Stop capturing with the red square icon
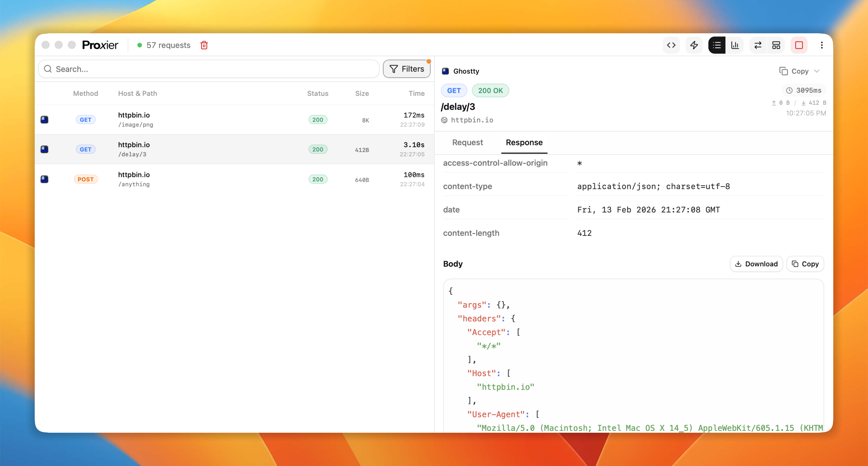 coord(799,45)
